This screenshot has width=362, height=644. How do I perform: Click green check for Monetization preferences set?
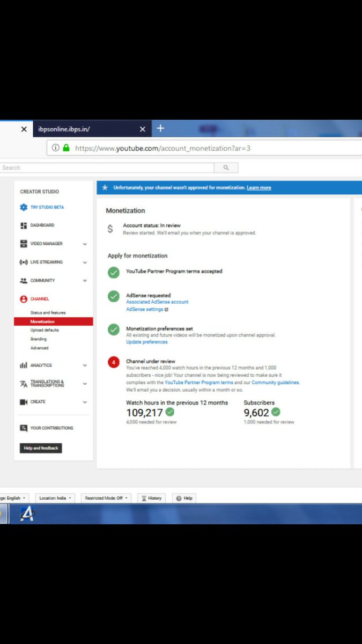click(114, 330)
